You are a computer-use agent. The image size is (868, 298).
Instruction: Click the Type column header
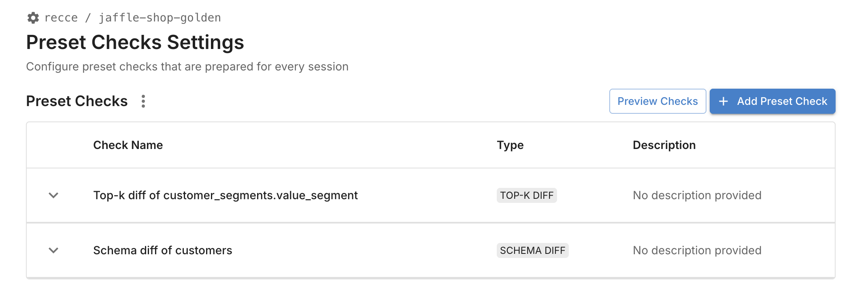coord(510,145)
